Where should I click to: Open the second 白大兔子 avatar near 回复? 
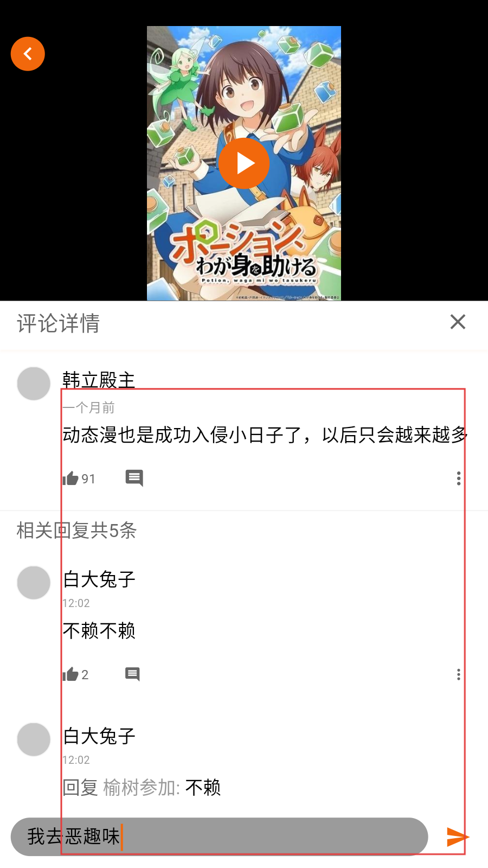point(34,739)
